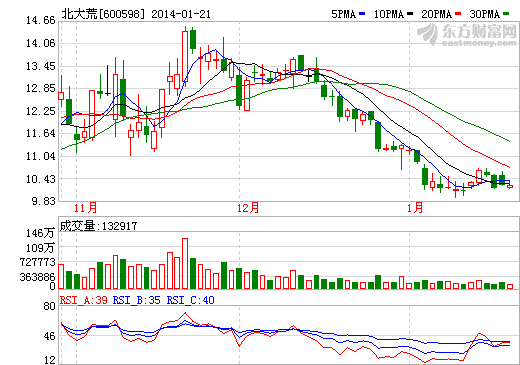
Task: Click the 363886 volume axis label
Action: coord(37,277)
